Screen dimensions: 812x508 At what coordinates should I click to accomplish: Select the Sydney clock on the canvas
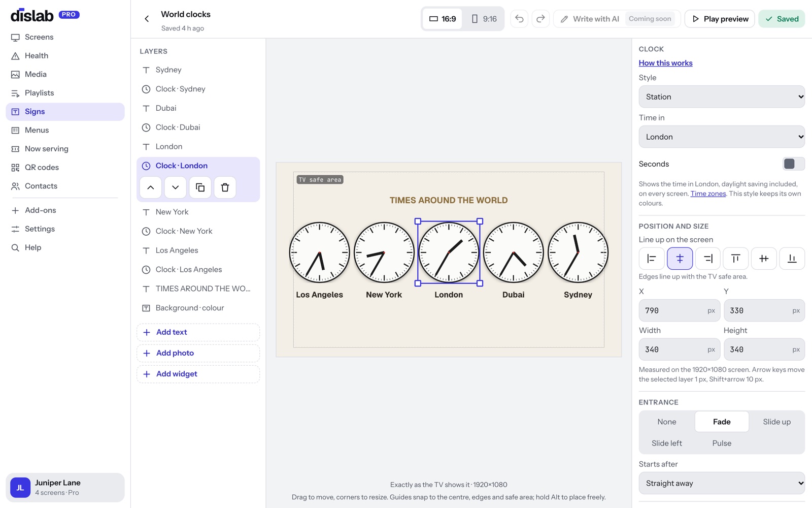click(x=578, y=252)
